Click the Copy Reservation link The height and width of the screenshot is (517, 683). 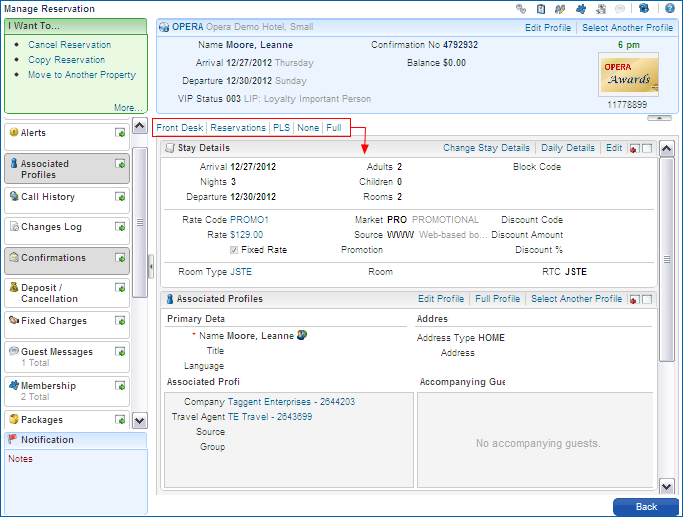pyautogui.click(x=67, y=60)
